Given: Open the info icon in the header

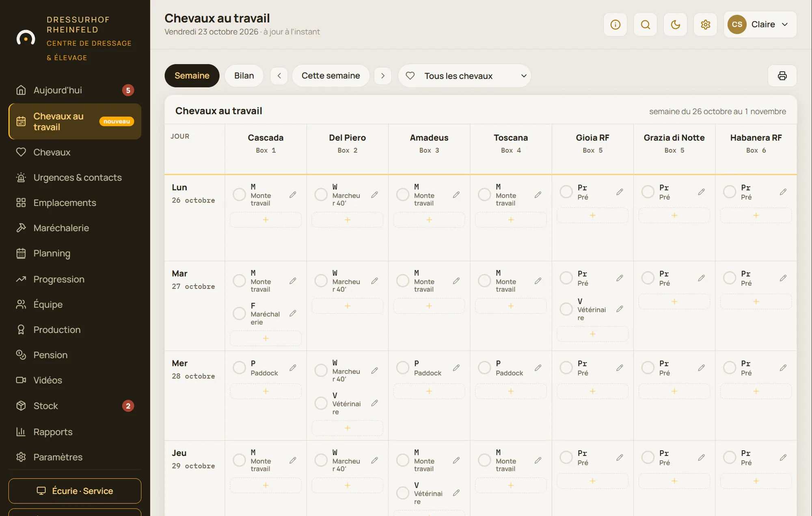Looking at the screenshot, I should 615,24.
